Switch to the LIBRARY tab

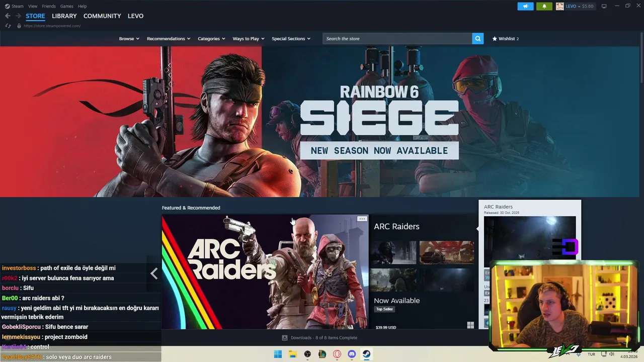[64, 16]
